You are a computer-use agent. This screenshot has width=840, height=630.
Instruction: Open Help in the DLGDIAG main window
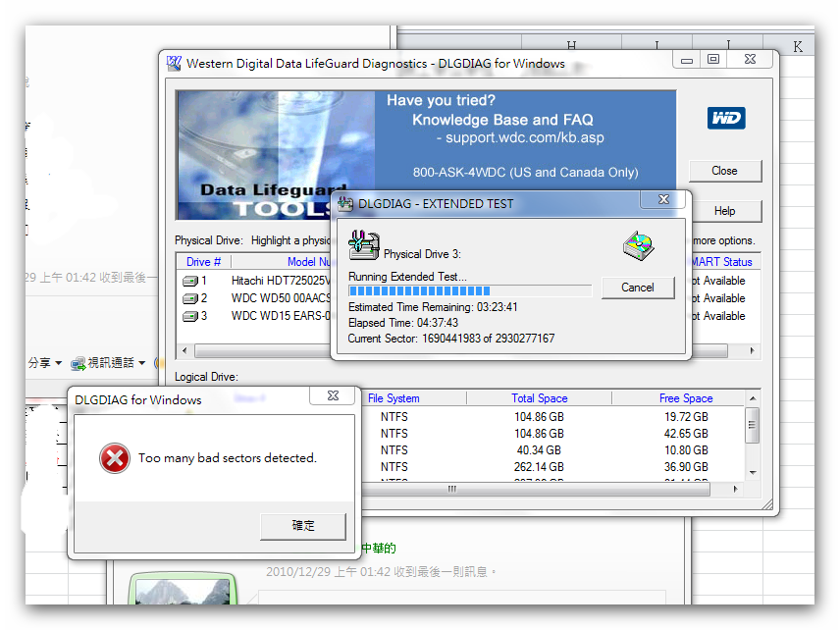tap(725, 211)
